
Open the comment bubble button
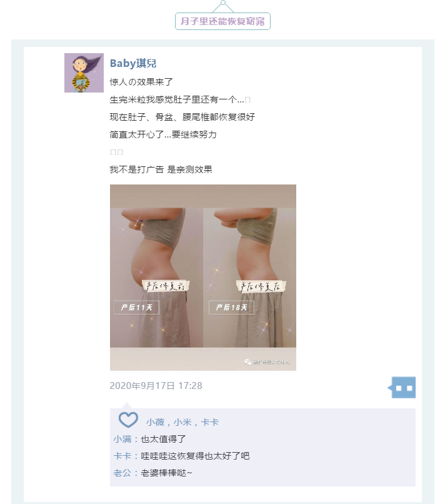click(x=402, y=388)
